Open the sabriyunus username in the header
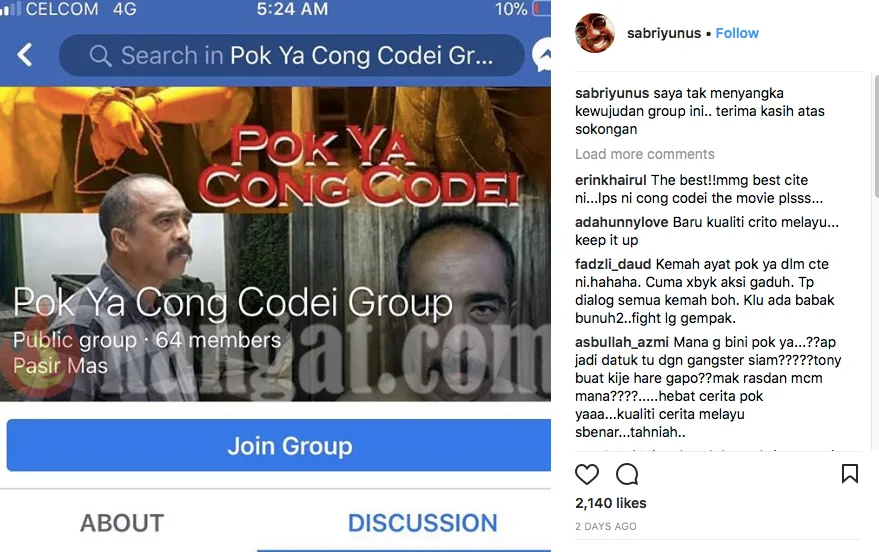879x552 pixels. (664, 33)
